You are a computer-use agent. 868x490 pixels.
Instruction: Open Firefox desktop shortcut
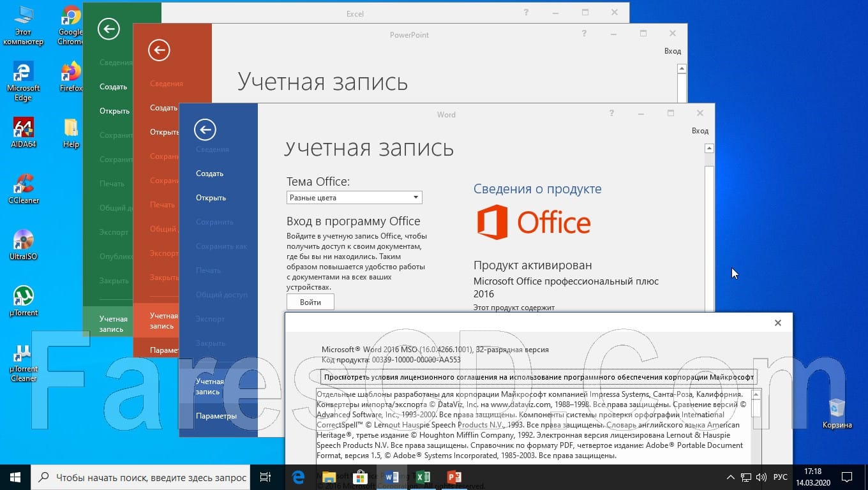[71, 77]
